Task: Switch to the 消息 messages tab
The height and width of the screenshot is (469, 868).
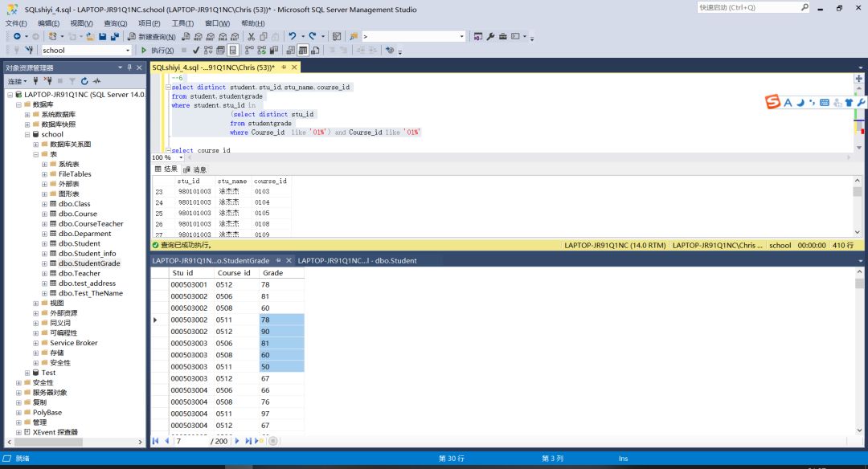Action: pyautogui.click(x=195, y=169)
